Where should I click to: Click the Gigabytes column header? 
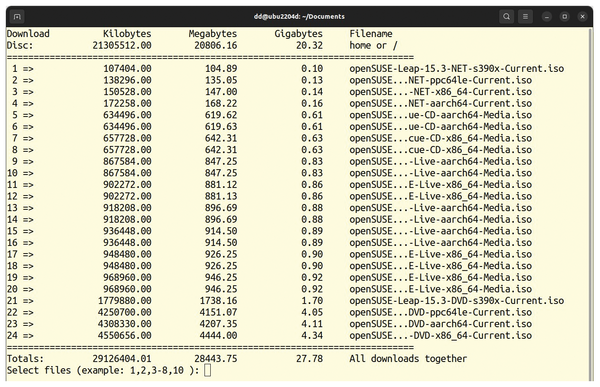[298, 34]
